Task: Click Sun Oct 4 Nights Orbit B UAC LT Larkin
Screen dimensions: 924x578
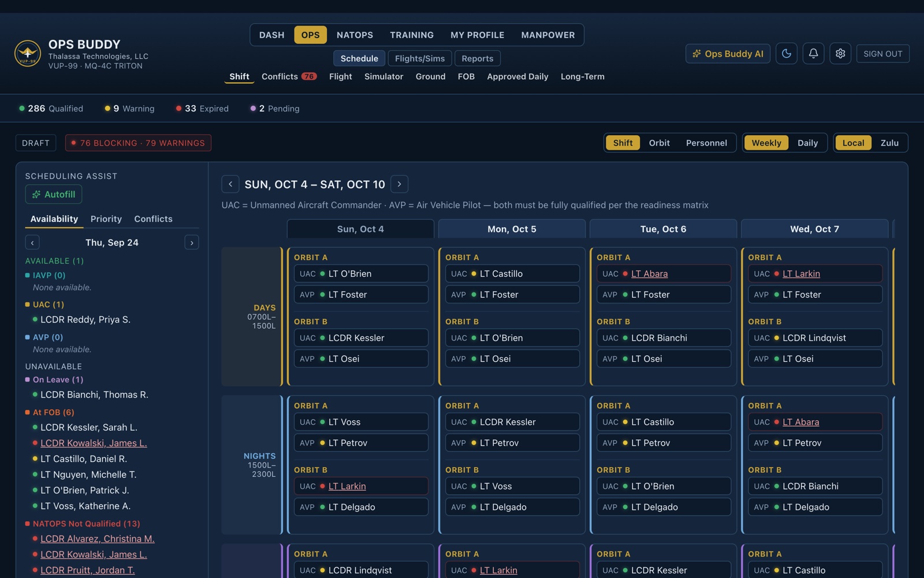Action: pyautogui.click(x=361, y=486)
